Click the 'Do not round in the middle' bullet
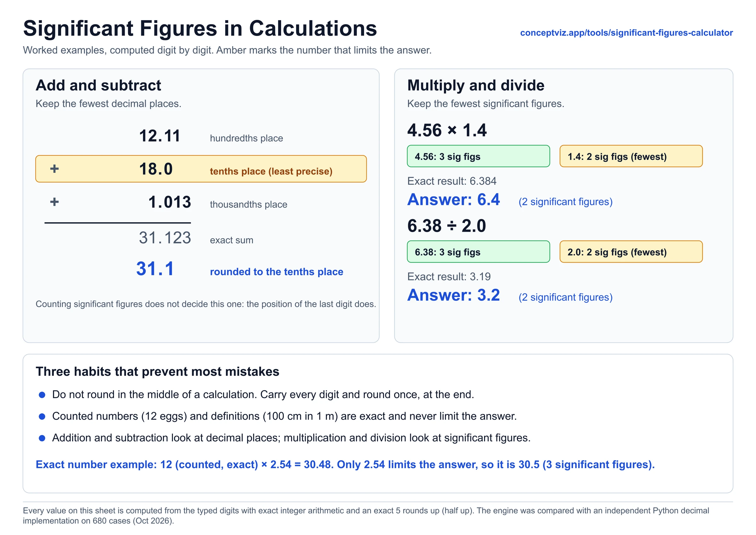Viewport: 756px width, 535px height. 263,394
